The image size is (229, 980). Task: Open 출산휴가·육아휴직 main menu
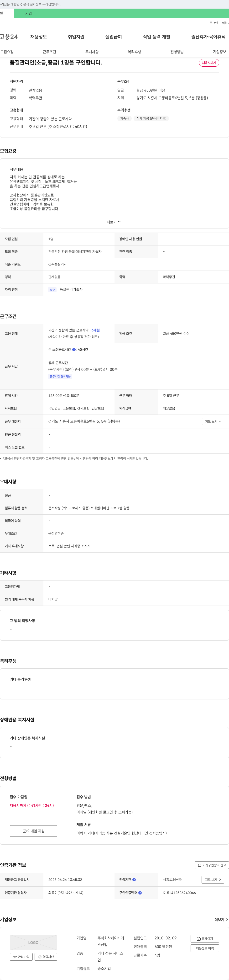[x=208, y=37]
